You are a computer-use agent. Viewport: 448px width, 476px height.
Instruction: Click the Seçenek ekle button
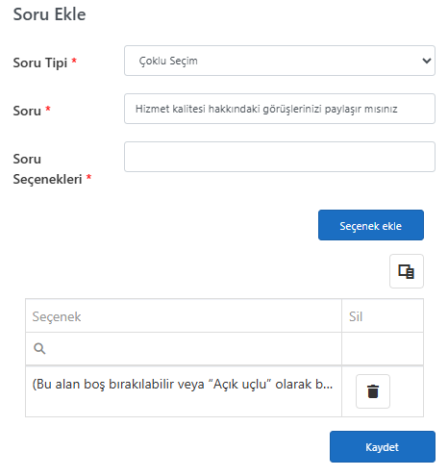(x=371, y=225)
